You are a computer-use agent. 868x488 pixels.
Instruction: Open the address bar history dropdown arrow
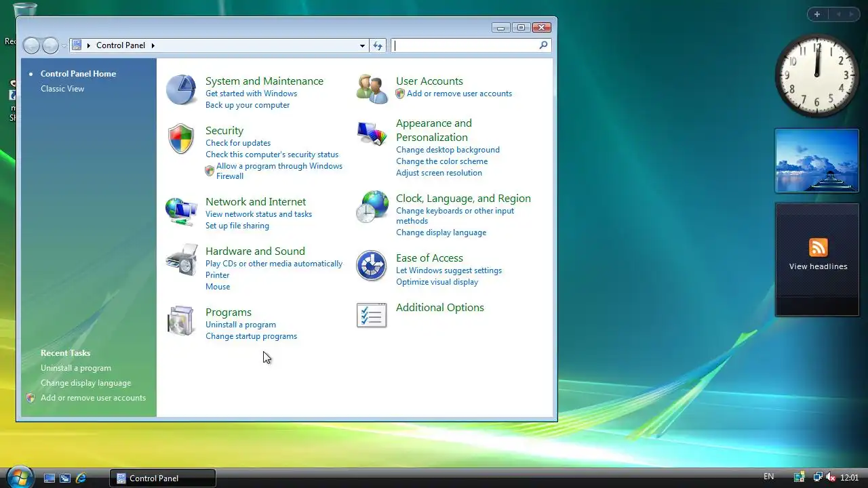[362, 45]
